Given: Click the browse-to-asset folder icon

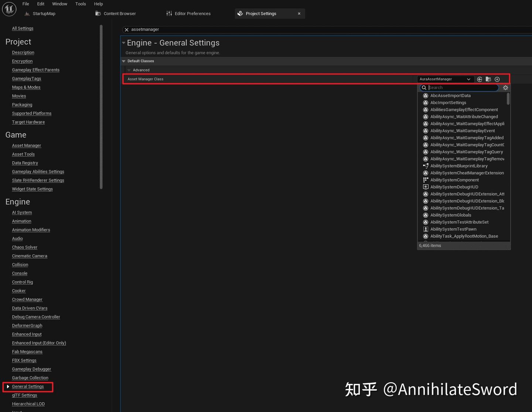Looking at the screenshot, I should (488, 79).
